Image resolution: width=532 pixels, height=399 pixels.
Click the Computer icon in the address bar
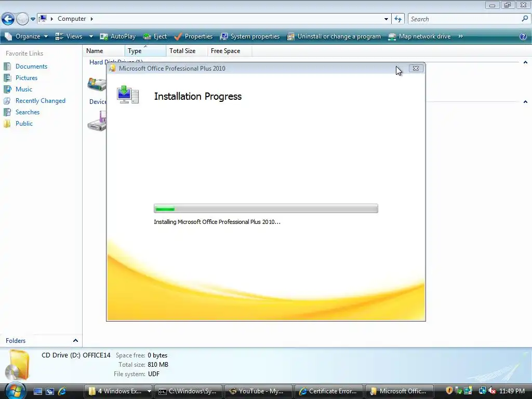[x=43, y=19]
